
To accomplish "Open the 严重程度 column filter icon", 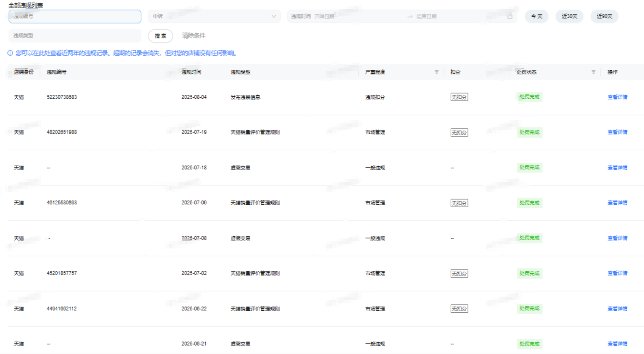I will (x=436, y=72).
